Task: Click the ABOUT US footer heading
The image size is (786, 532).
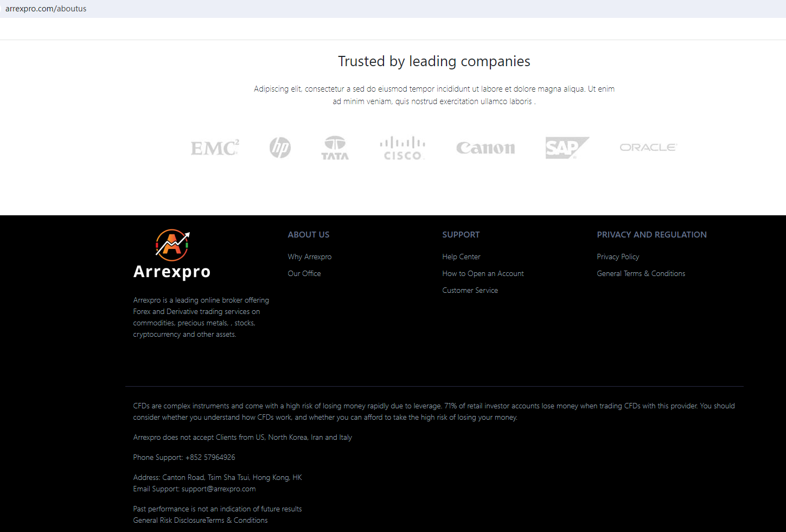Action: tap(309, 235)
